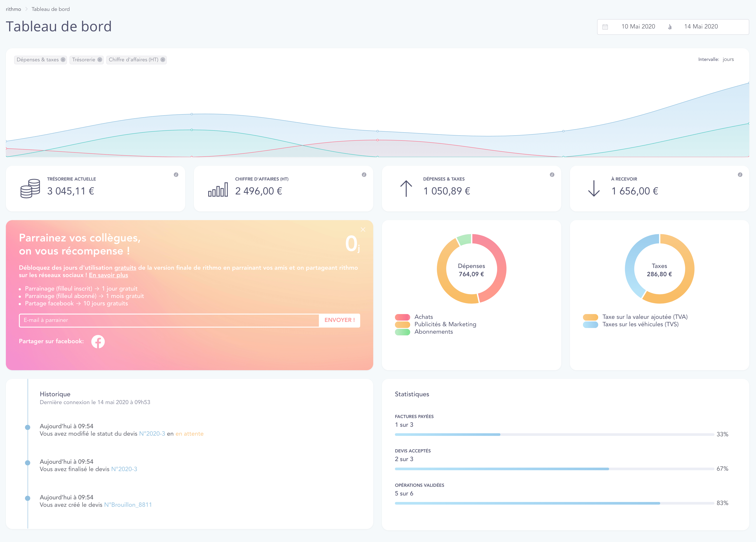Click the Tableau de bord breadcrumb
This screenshot has height=542, width=756.
51,9
